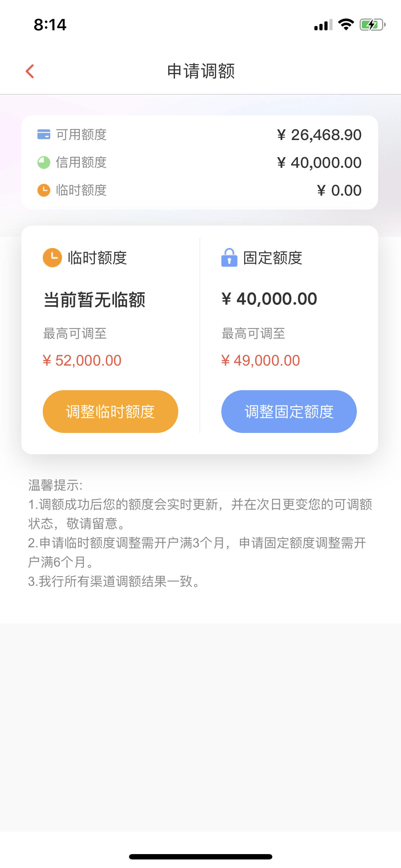This screenshot has height=868, width=401.
Task: Tap the Wi-Fi icon in status bar
Action: click(346, 25)
